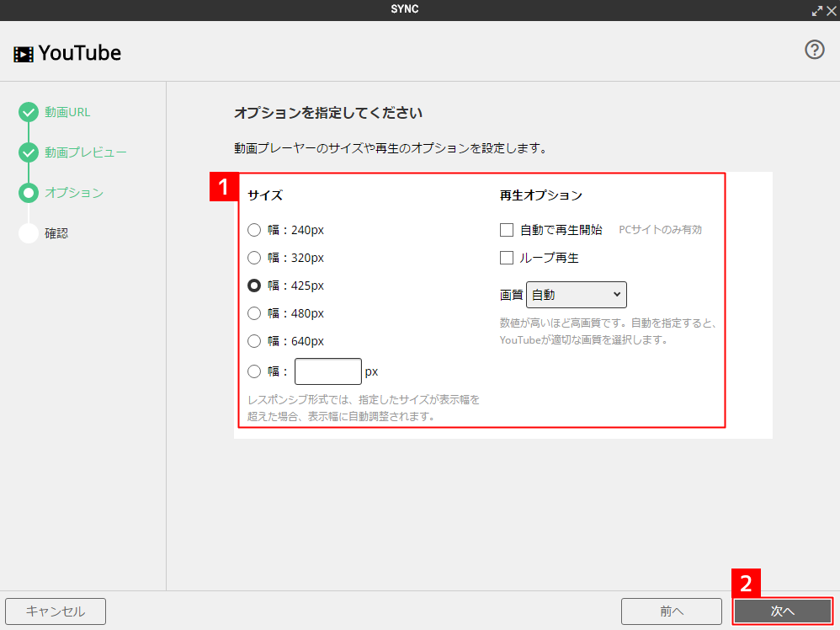Viewport: 840px width, 630px height.
Task: Select the オプション step
Action: click(x=74, y=193)
